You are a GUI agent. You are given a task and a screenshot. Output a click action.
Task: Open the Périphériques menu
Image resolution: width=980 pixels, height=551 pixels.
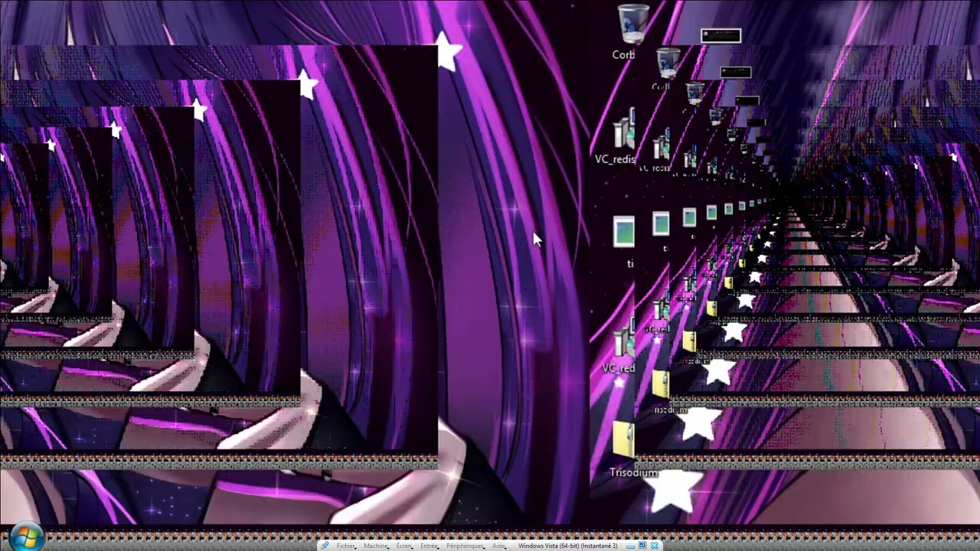465,546
